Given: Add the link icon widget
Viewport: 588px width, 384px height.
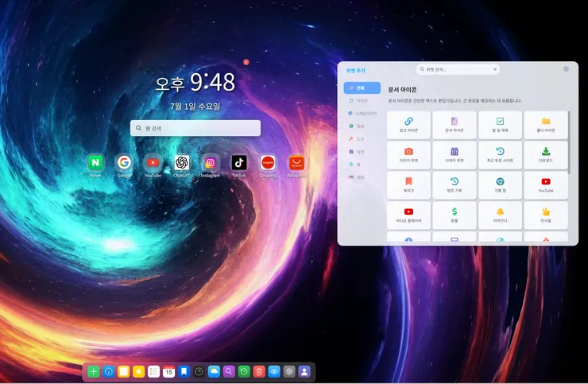Looking at the screenshot, I should click(408, 125).
